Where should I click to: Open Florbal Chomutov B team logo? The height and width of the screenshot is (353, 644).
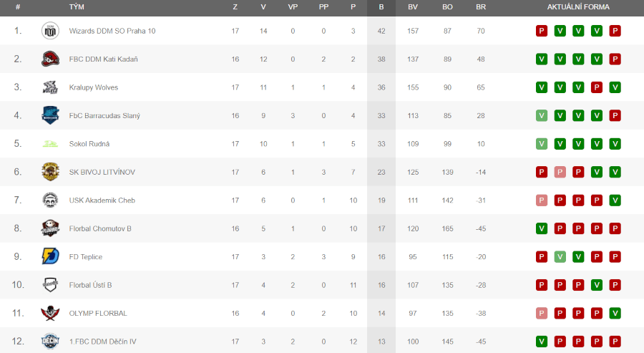50,228
